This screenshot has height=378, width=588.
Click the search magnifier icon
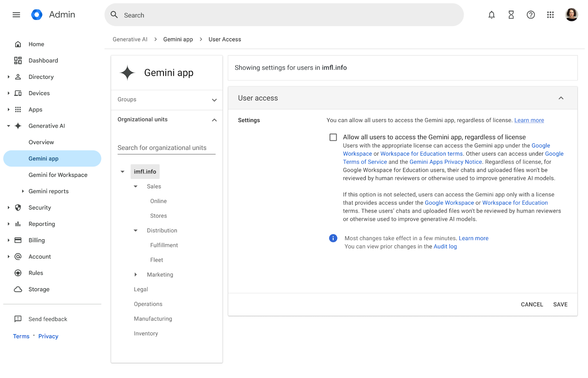[114, 15]
